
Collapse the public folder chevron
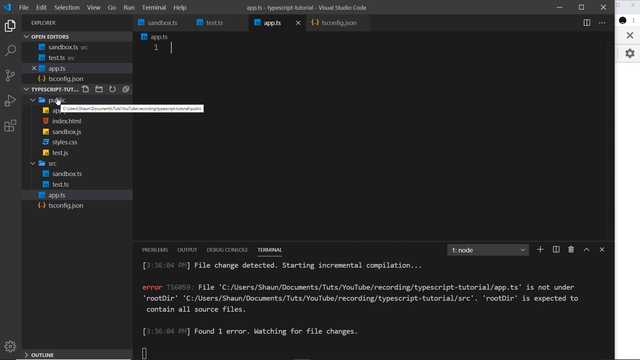coord(33,100)
